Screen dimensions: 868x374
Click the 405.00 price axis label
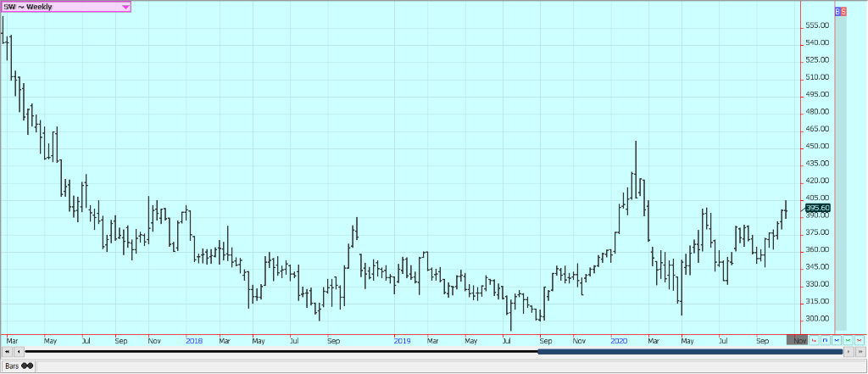[x=817, y=198]
